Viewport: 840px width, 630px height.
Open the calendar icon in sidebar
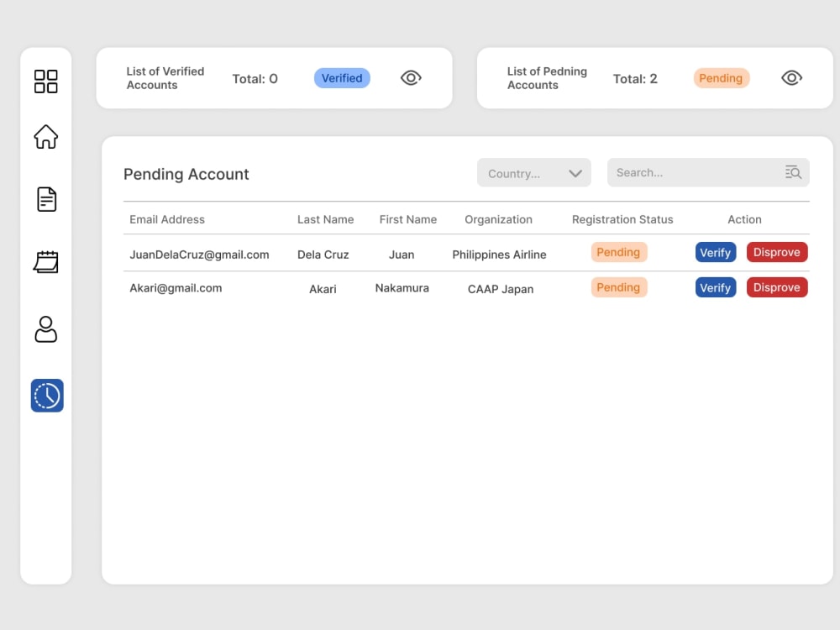click(46, 262)
